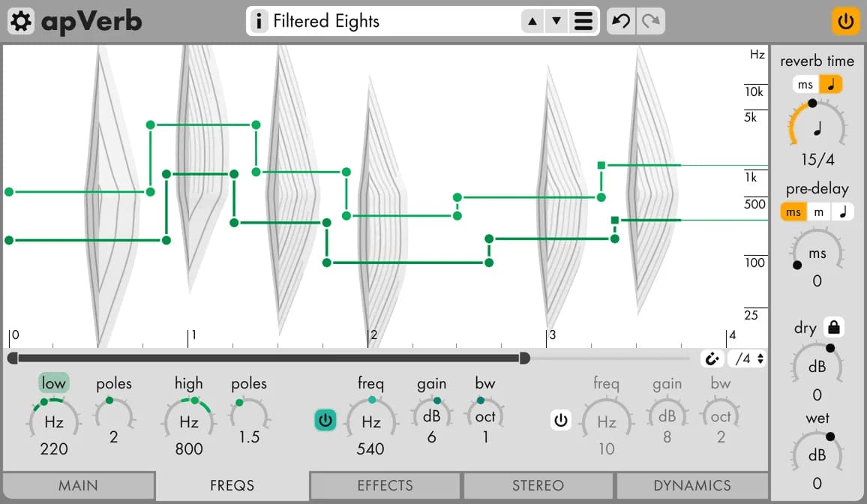Open the /4 grid division dropdown
Viewport: 867px width, 504px height.
pyautogui.click(x=748, y=358)
